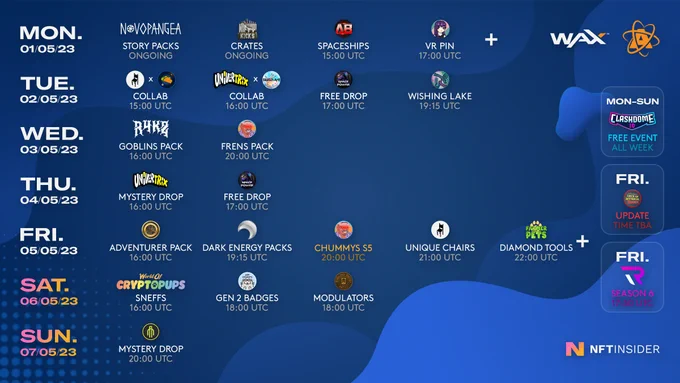The height and width of the screenshot is (383, 680).
Task: Click the "THU. 04/05/23" date label
Action: click(49, 190)
